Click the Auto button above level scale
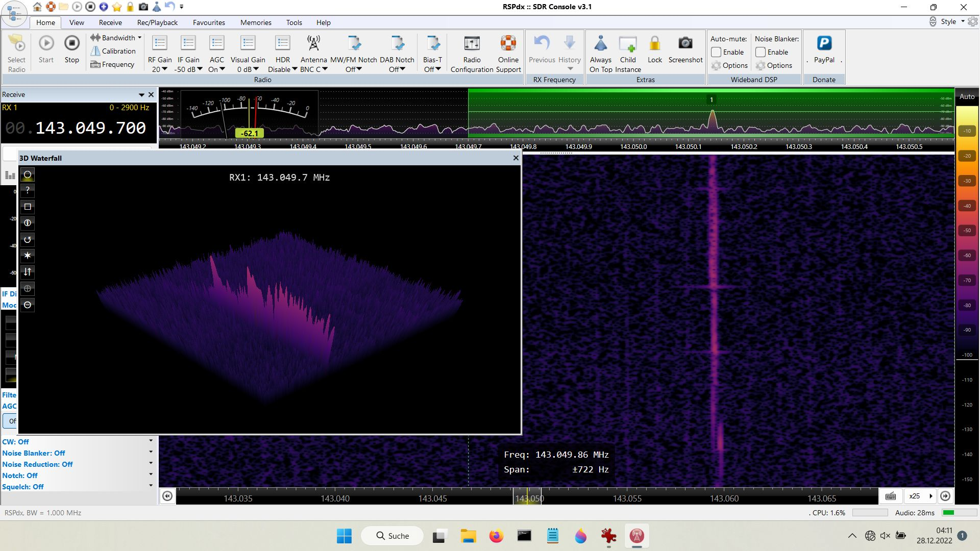The height and width of the screenshot is (551, 980). tap(967, 96)
